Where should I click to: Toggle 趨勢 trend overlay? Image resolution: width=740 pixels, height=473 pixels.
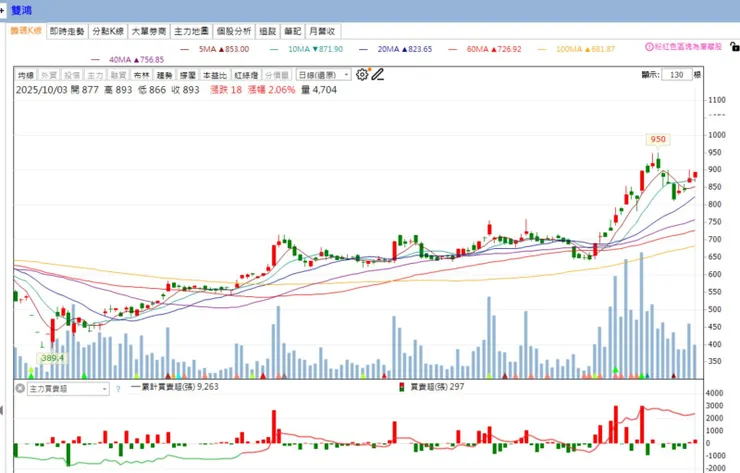pyautogui.click(x=164, y=75)
